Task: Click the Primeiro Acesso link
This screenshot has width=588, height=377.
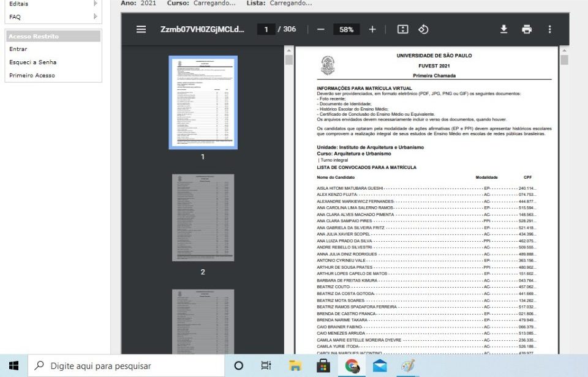Action: 32,75
